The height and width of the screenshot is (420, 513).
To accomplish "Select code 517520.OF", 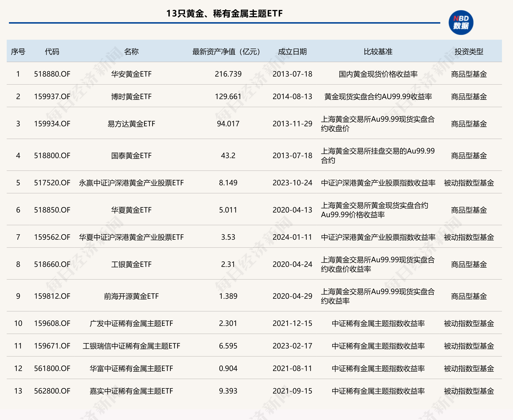I will coord(52,183).
